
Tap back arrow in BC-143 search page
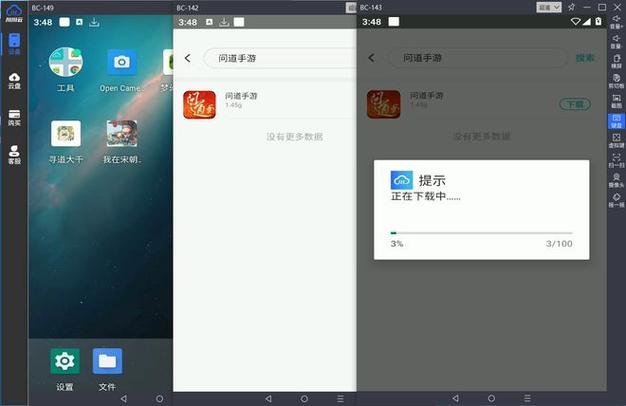(x=372, y=58)
